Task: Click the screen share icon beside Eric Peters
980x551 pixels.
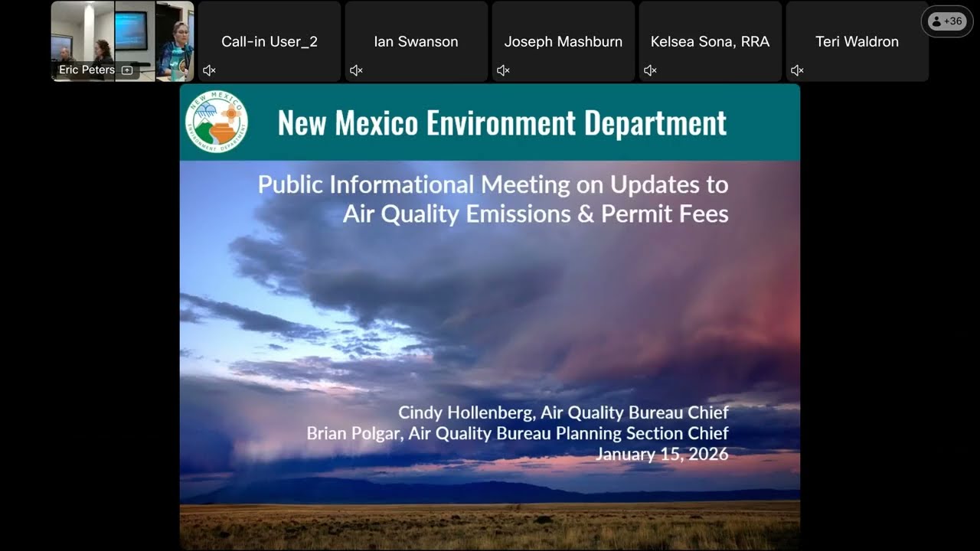Action: coord(127,70)
